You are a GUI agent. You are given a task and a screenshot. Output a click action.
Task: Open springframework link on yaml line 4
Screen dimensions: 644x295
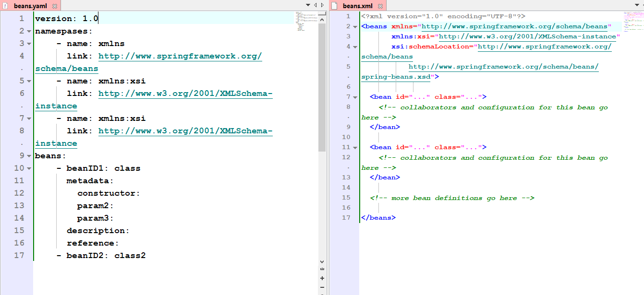tap(180, 56)
